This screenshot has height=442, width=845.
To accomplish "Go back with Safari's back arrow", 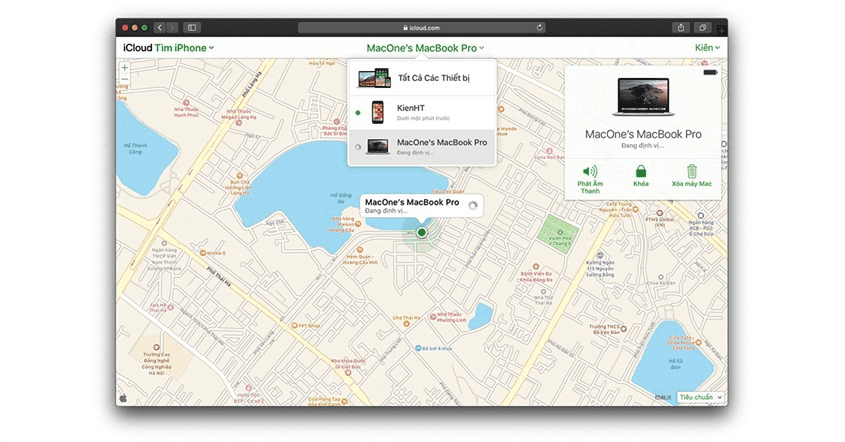I will (161, 27).
